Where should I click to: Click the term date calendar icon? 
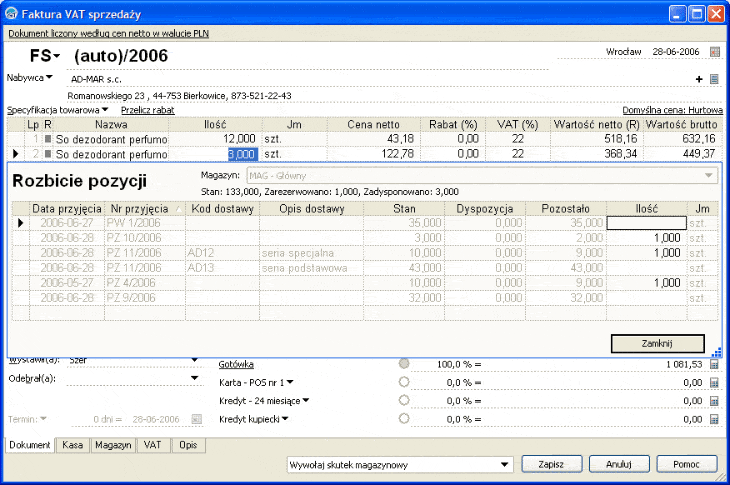[x=197, y=419]
